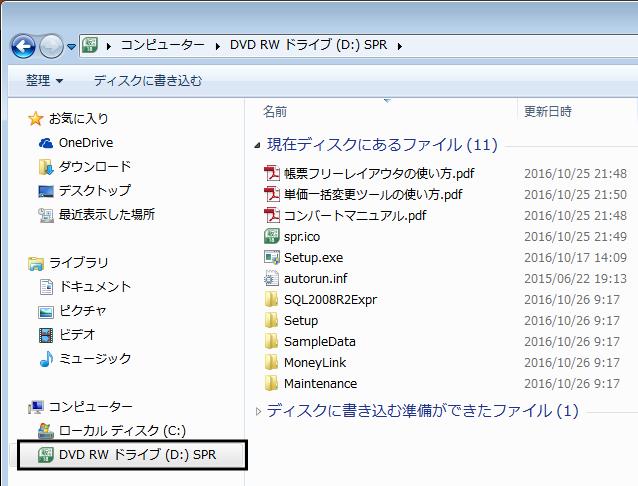Select コンピューター in navigation pane
This screenshot has width=638, height=486.
(90, 407)
